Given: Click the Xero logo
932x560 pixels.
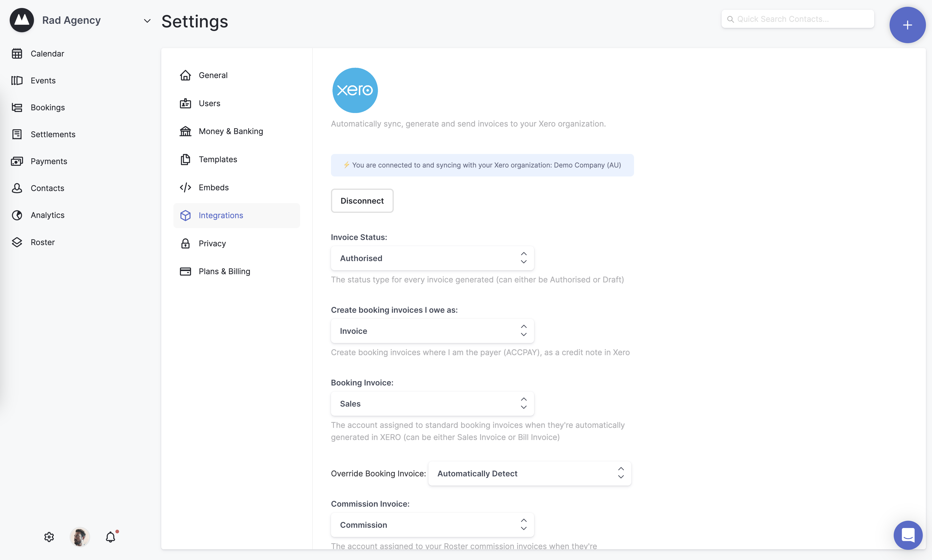Looking at the screenshot, I should [x=355, y=90].
